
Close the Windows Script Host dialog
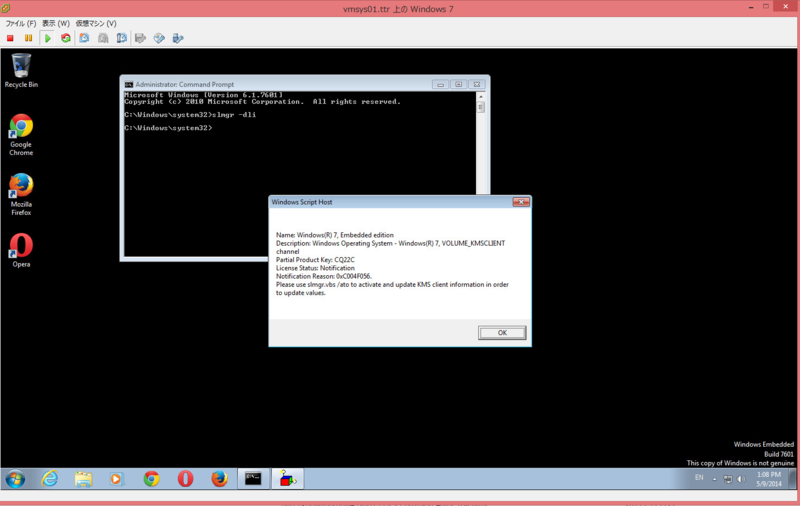coord(521,202)
